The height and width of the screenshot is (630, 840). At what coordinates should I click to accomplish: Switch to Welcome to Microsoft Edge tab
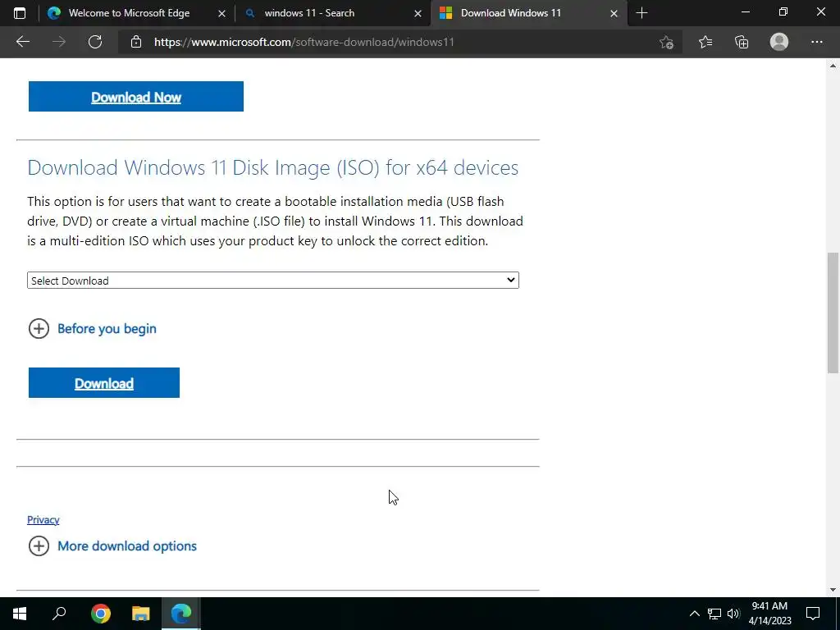[129, 13]
